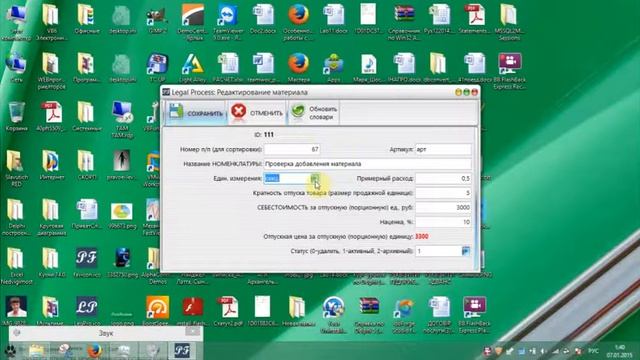Click the Обновить словари button

click(x=314, y=112)
